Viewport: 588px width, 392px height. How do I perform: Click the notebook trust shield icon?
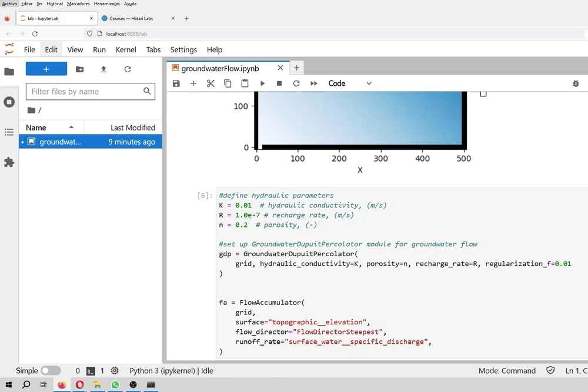point(550,370)
